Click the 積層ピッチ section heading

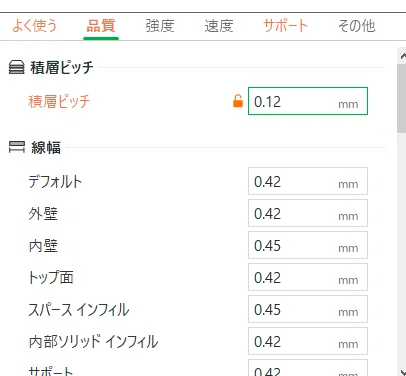click(62, 67)
